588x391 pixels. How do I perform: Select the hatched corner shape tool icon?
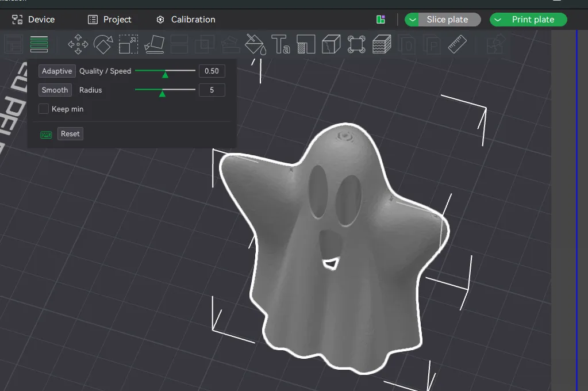(306, 44)
